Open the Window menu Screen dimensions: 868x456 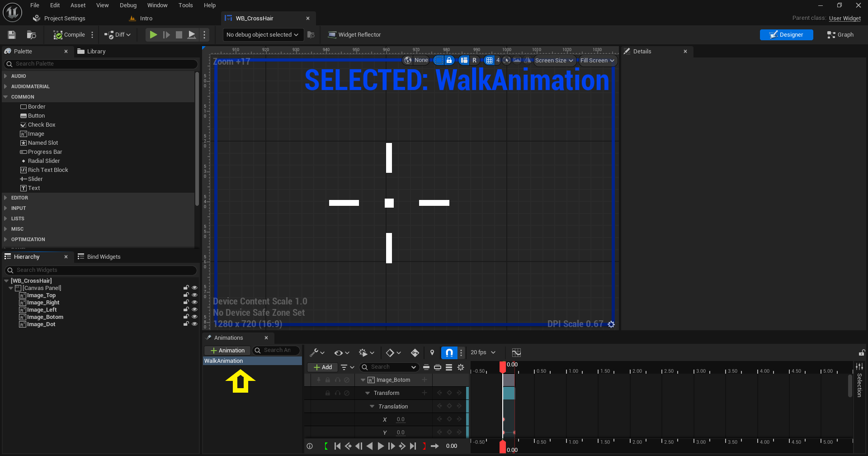coord(157,5)
